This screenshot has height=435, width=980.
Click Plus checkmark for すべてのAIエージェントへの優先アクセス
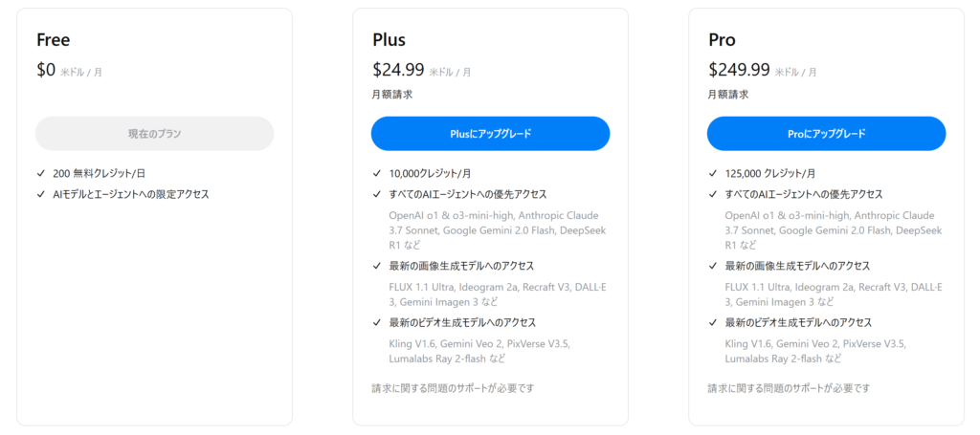[377, 194]
